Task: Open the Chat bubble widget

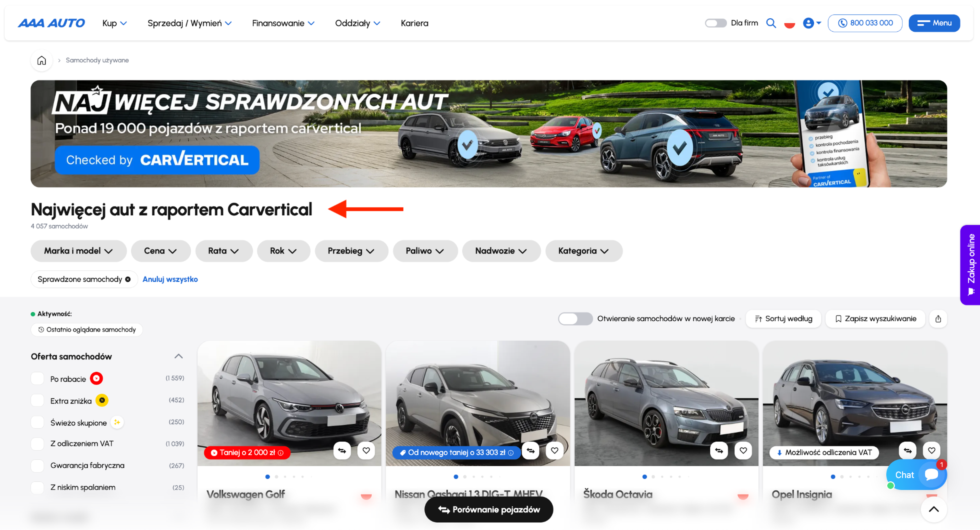Action: coord(916,474)
